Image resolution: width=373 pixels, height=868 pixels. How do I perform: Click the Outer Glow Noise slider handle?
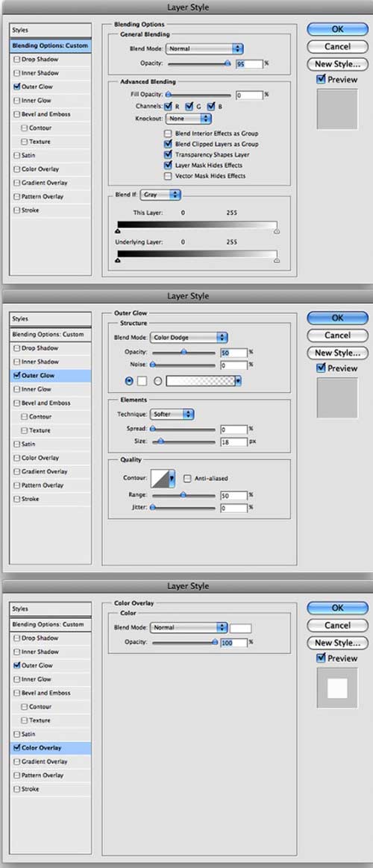[153, 364]
